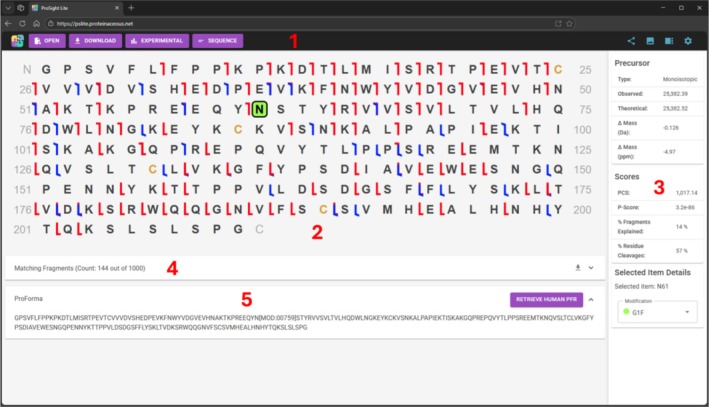709x407 pixels.
Task: Click the share icon in the top toolbar
Action: 631,41
